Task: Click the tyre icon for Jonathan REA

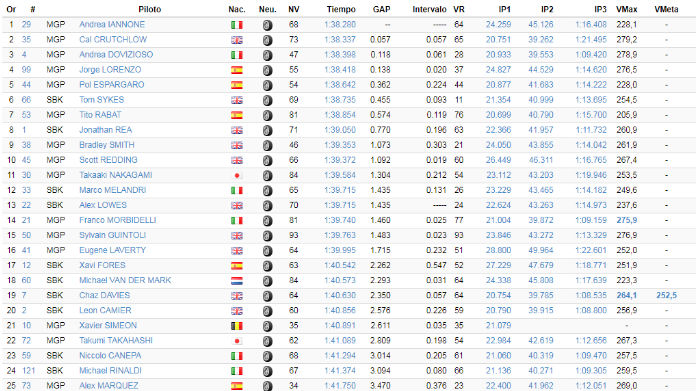Action: point(267,130)
